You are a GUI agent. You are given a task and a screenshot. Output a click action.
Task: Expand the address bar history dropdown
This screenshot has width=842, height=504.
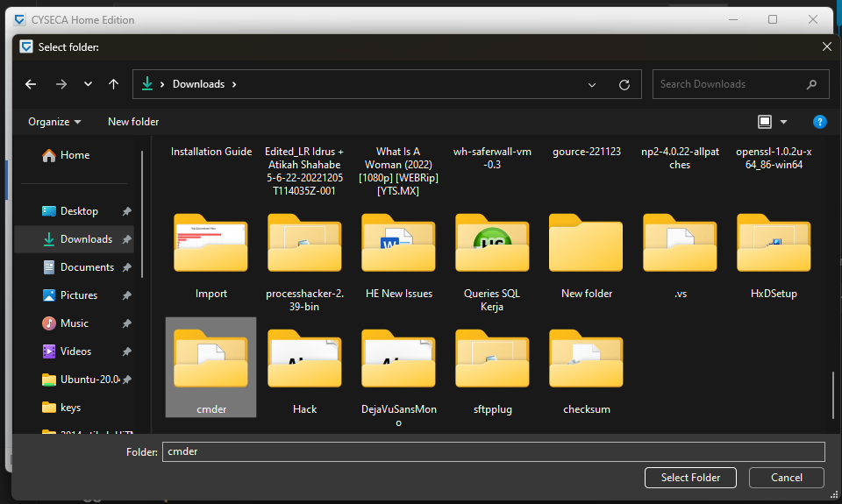pos(593,85)
